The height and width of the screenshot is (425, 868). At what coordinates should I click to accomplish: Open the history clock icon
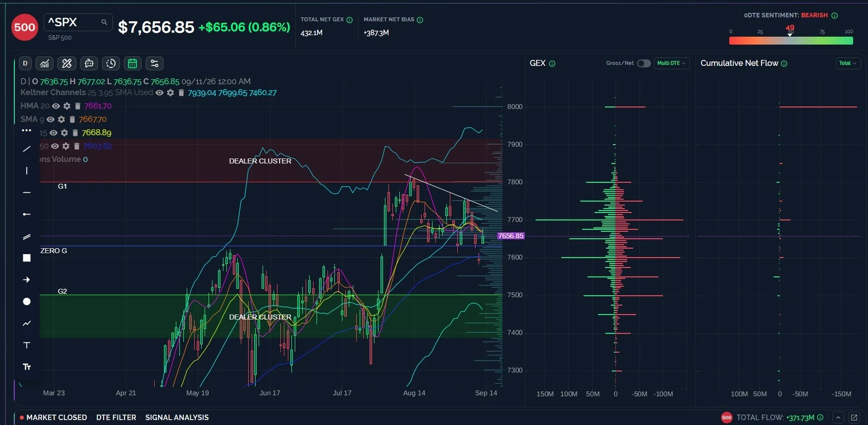coord(111,63)
